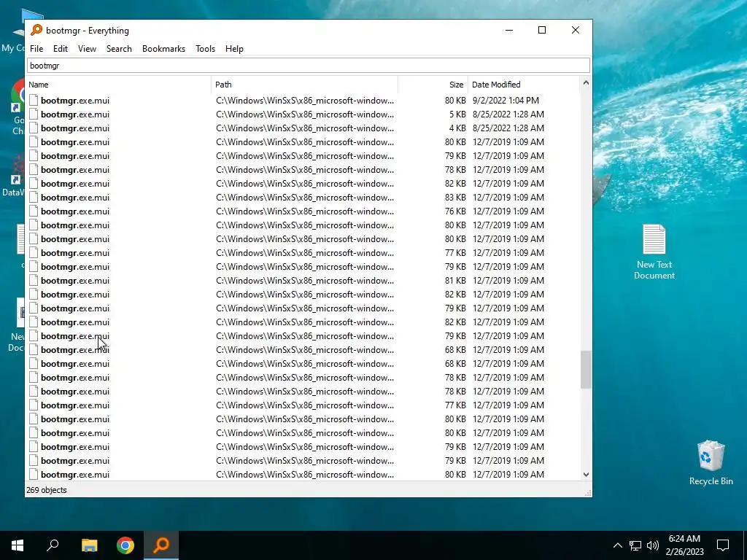The width and height of the screenshot is (747, 560).
Task: Sort results by Path column header
Action: (x=304, y=85)
